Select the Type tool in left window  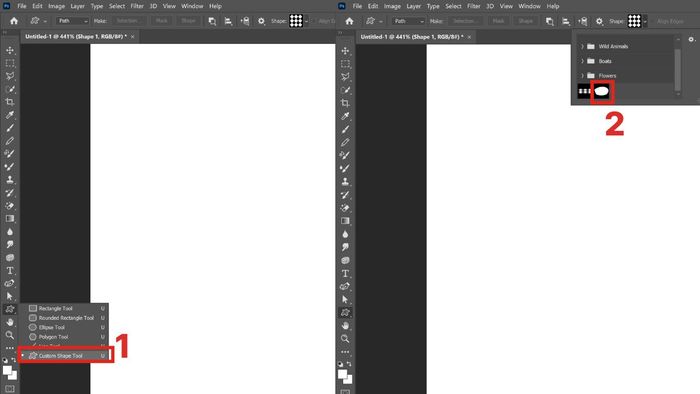(x=10, y=270)
